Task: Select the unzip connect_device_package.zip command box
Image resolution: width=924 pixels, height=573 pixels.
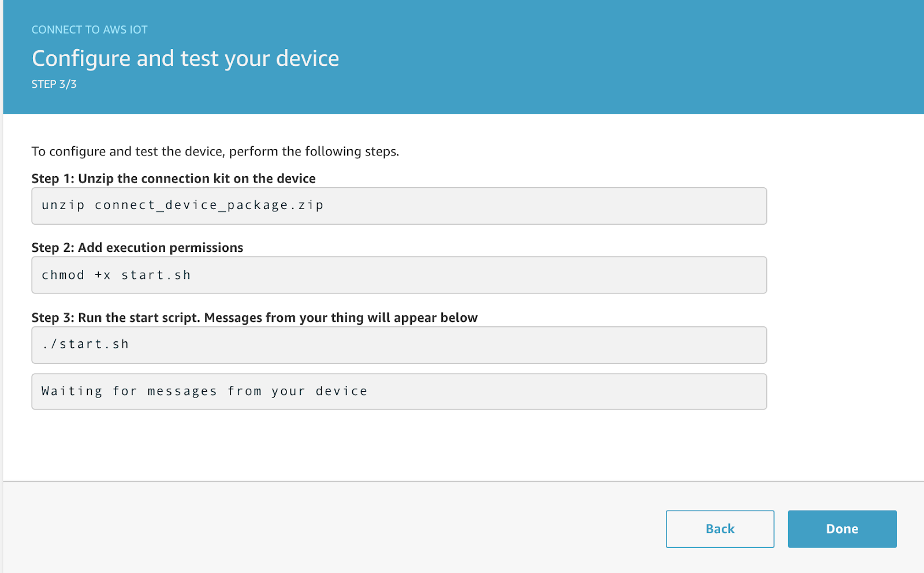Action: pos(399,206)
